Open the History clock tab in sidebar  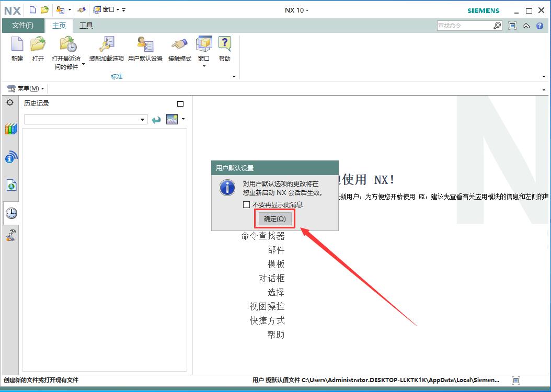pos(11,213)
